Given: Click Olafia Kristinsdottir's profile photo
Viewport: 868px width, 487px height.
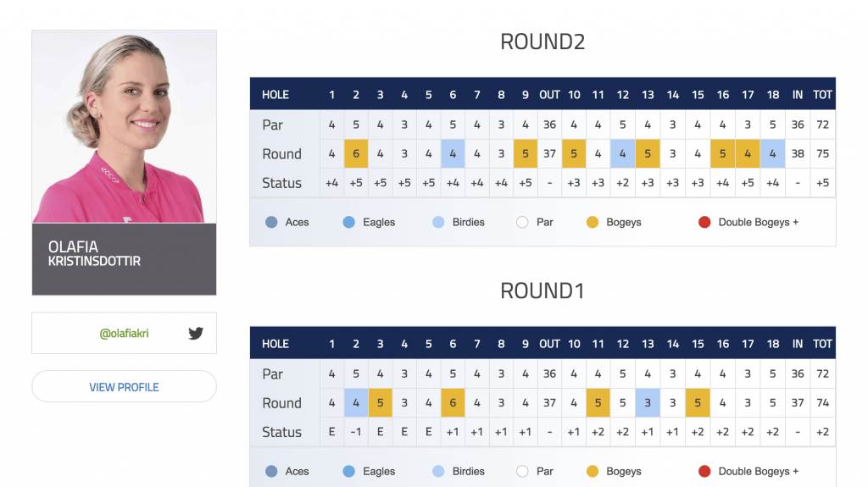Looking at the screenshot, I should [x=124, y=126].
